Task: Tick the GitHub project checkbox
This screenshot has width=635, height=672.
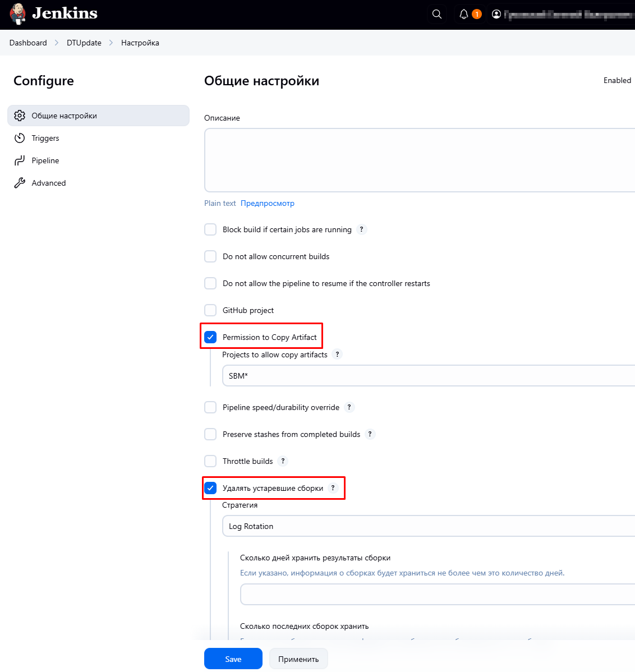Action: click(x=210, y=310)
